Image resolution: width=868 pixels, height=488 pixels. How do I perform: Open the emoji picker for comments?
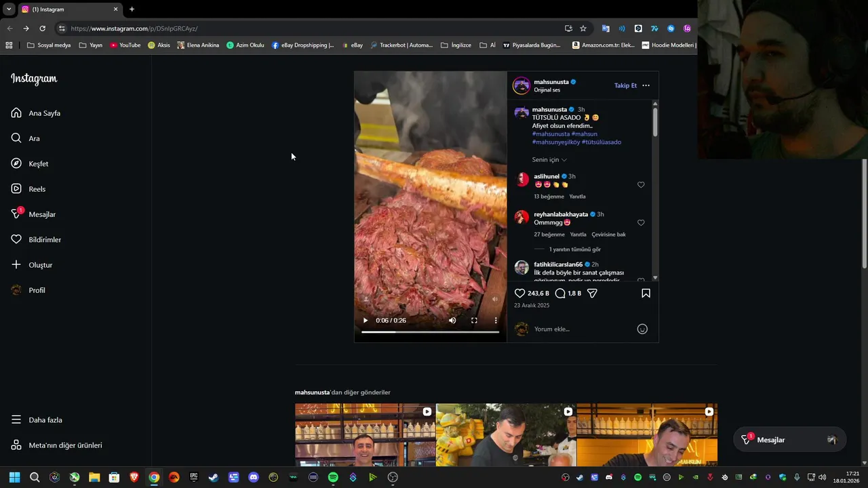point(642,329)
